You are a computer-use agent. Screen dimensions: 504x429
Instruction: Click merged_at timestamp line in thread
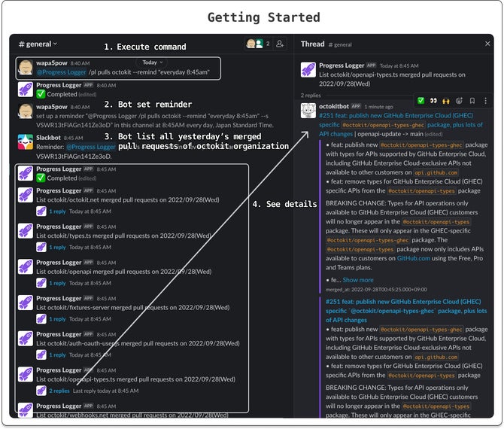coord(376,290)
